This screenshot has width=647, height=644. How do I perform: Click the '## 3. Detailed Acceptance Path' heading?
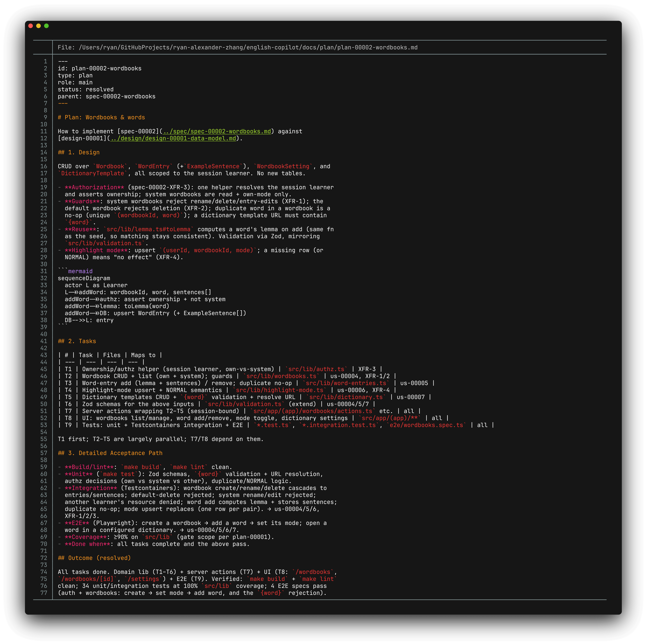point(110,453)
